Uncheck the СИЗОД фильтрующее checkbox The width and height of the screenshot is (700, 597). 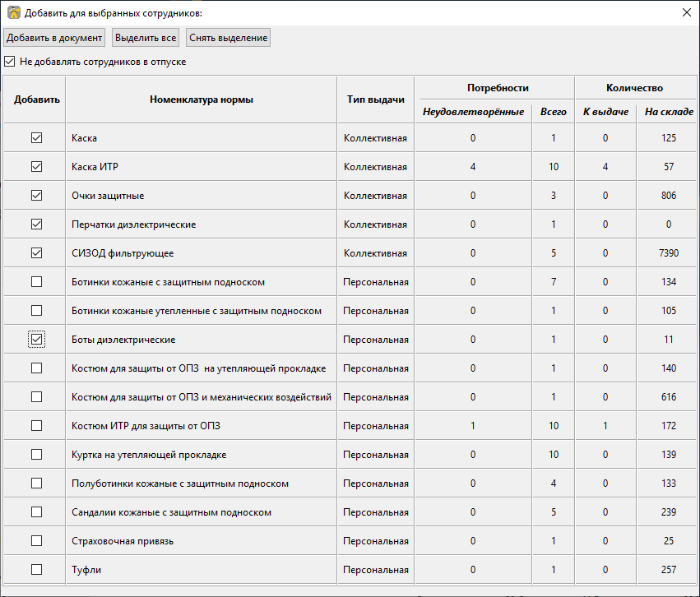(x=37, y=253)
